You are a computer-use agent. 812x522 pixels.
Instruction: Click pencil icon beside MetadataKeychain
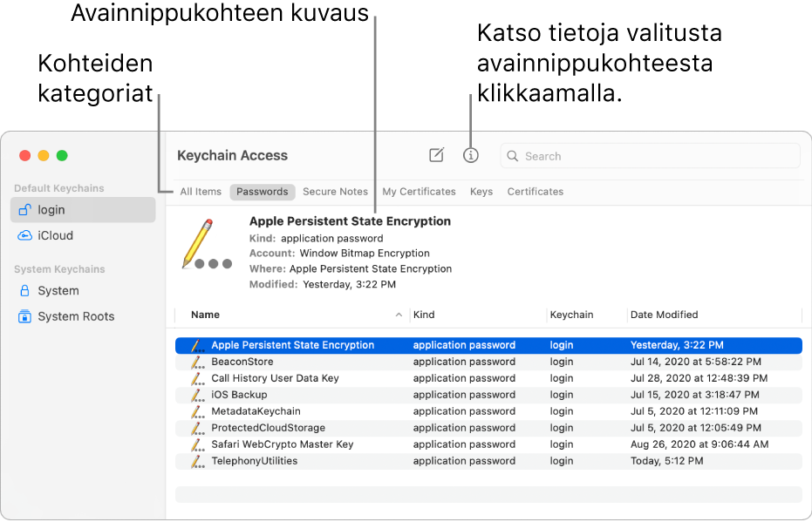(x=197, y=412)
